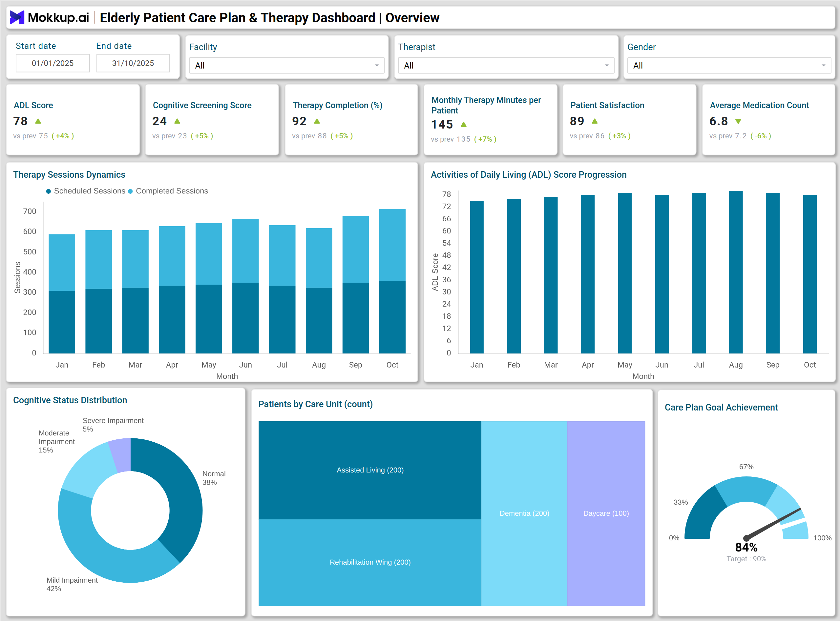The width and height of the screenshot is (840, 621).
Task: Click the Oct bar in Therapy Sessions chart
Action: pos(392,281)
